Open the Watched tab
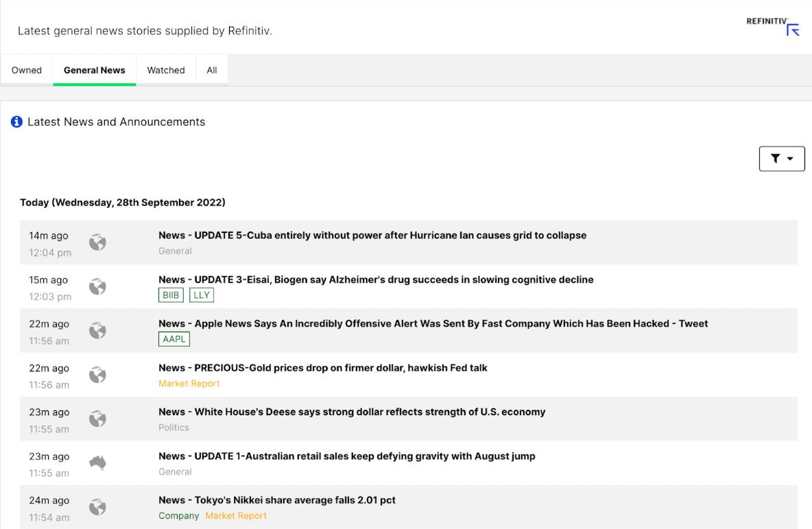The width and height of the screenshot is (812, 529). coord(166,70)
